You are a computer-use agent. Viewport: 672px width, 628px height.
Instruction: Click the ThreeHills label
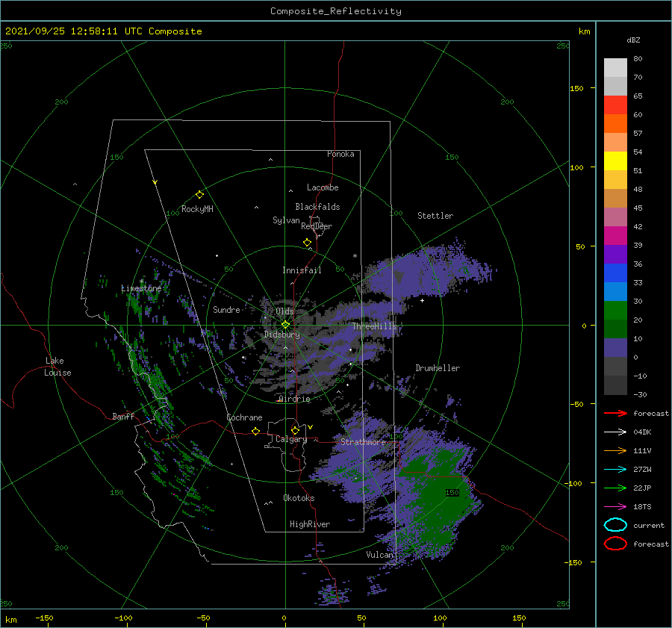(x=375, y=326)
